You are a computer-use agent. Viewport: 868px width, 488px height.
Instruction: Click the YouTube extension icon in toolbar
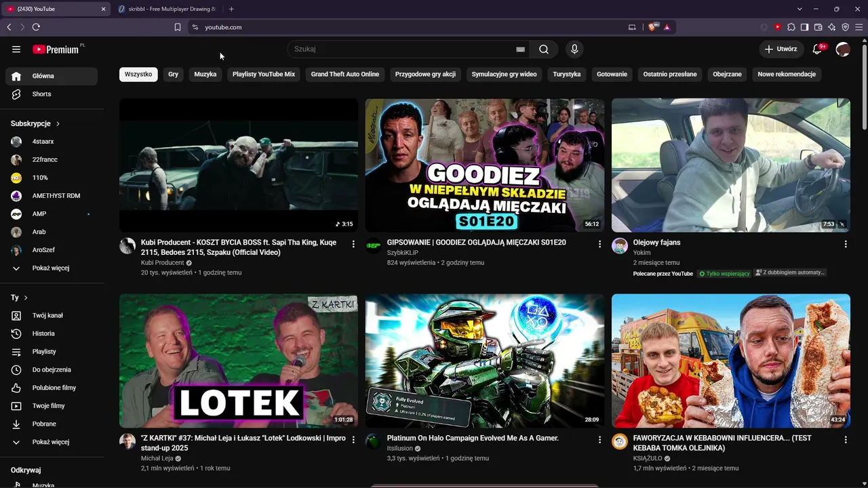[777, 27]
